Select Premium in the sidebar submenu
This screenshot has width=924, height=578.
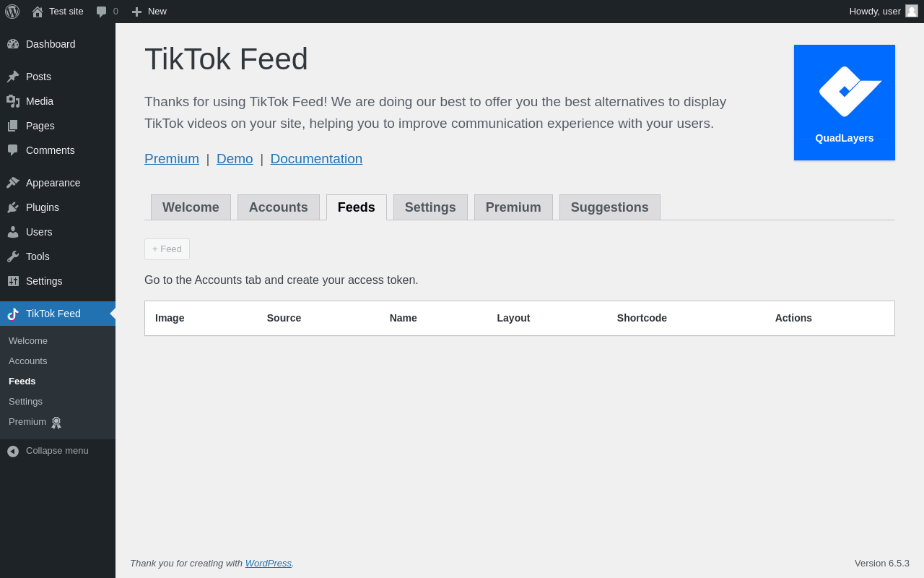click(x=27, y=422)
